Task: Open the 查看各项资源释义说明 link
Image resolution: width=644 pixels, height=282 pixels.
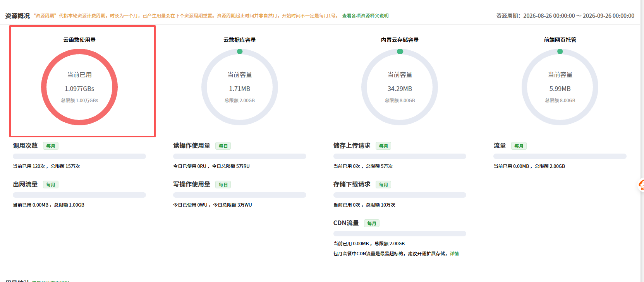Action: [x=365, y=16]
